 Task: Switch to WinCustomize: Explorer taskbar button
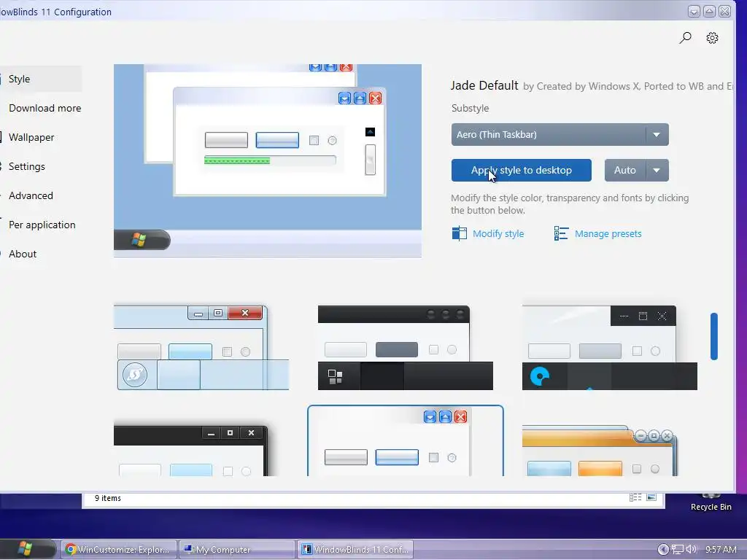coord(119,550)
